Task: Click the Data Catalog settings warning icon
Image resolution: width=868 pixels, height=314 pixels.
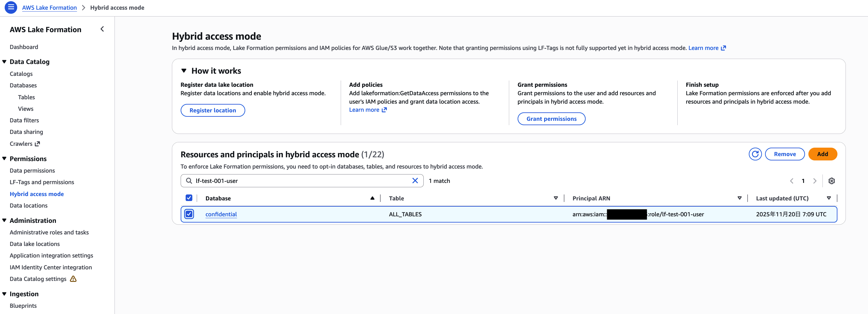Action: 73,279
